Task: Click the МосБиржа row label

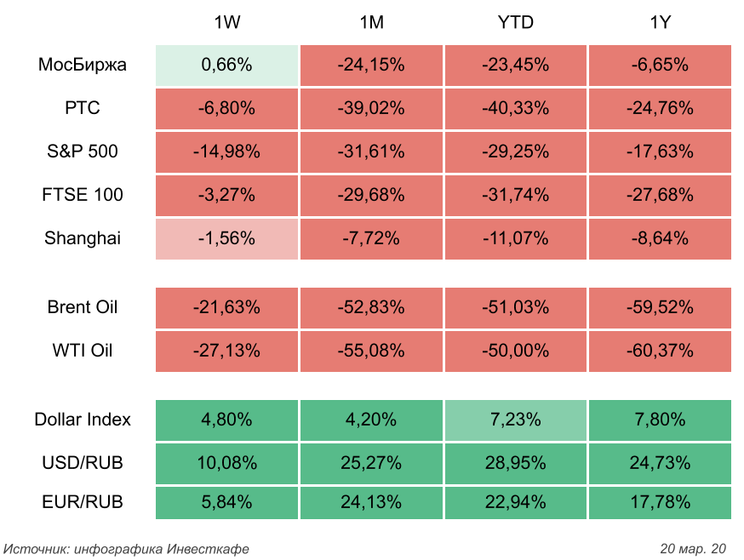Action: click(x=83, y=65)
